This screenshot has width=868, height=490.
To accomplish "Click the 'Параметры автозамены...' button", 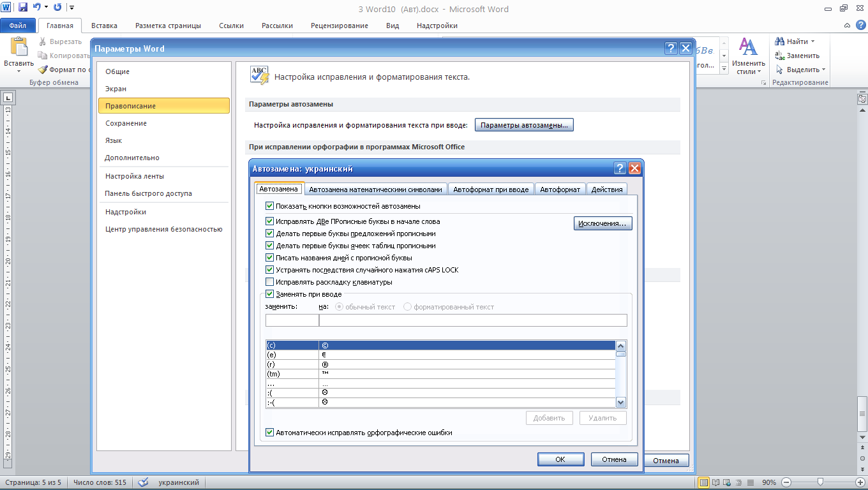I will (x=525, y=125).
